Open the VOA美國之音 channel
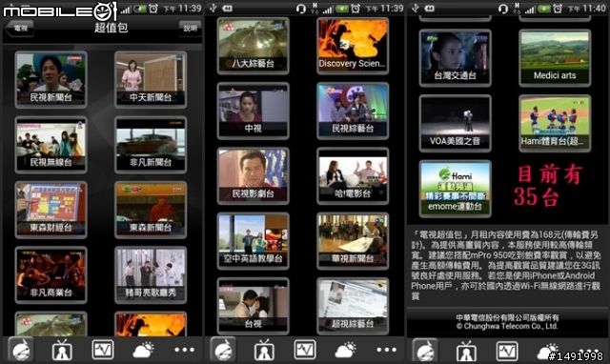The image size is (610, 364). point(456,123)
